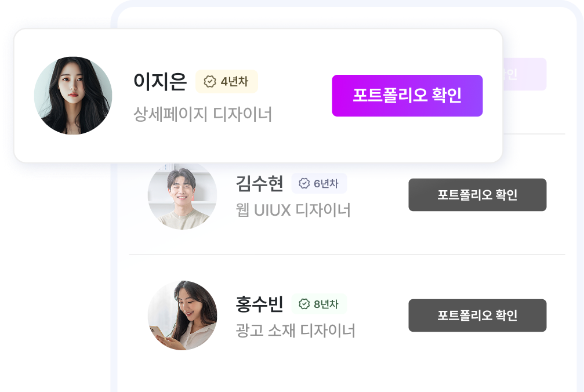Click the verification badge on 홍수빈's 8년차 tag

pyautogui.click(x=303, y=304)
